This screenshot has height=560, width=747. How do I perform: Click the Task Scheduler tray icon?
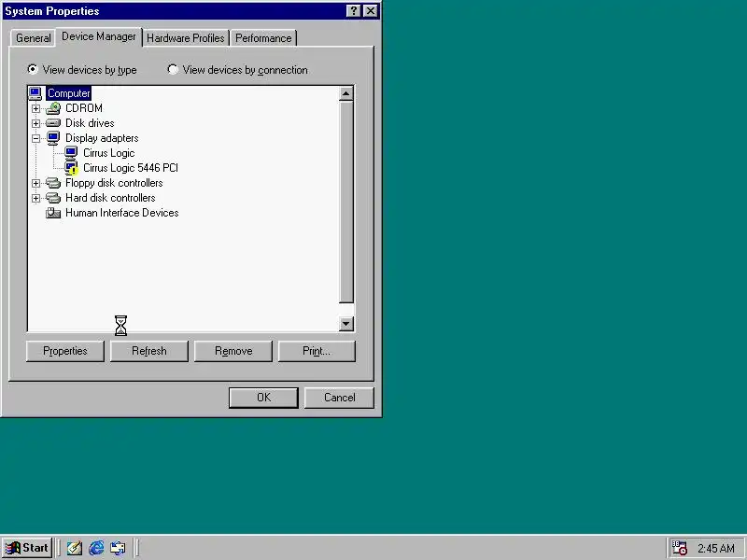(680, 548)
